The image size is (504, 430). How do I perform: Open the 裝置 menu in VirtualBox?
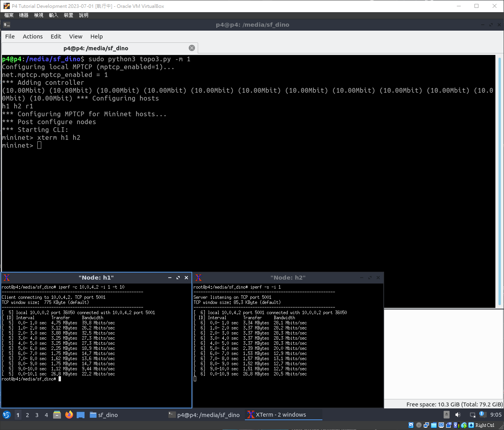68,15
